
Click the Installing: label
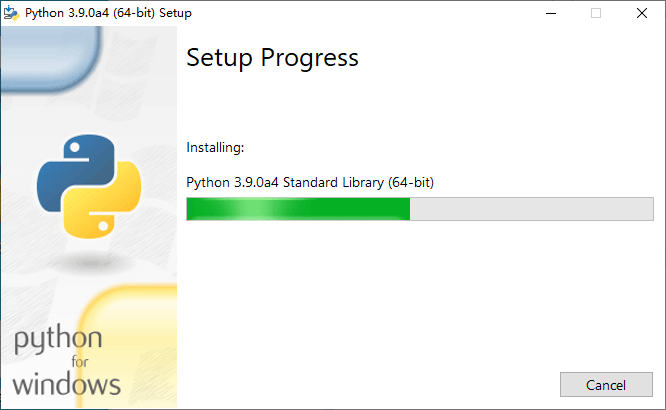[215, 147]
